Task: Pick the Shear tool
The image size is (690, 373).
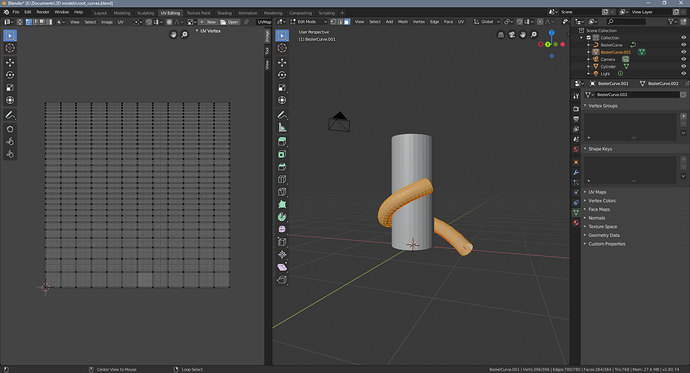Action: click(x=282, y=267)
